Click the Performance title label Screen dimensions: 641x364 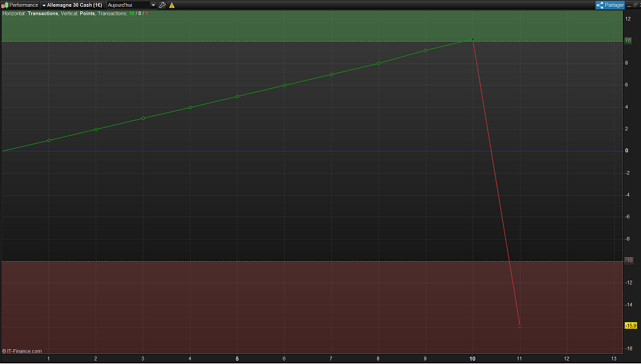pos(24,5)
